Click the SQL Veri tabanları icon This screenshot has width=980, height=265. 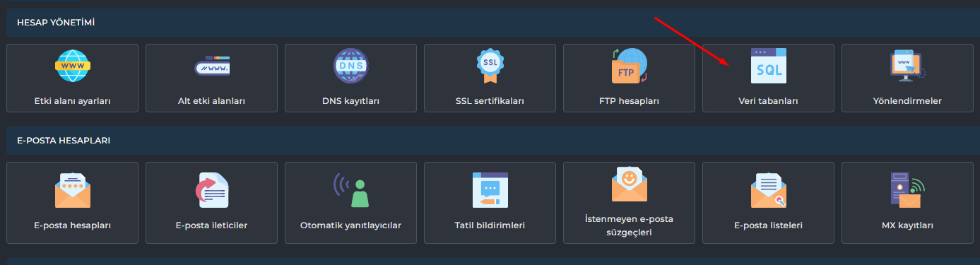(769, 66)
